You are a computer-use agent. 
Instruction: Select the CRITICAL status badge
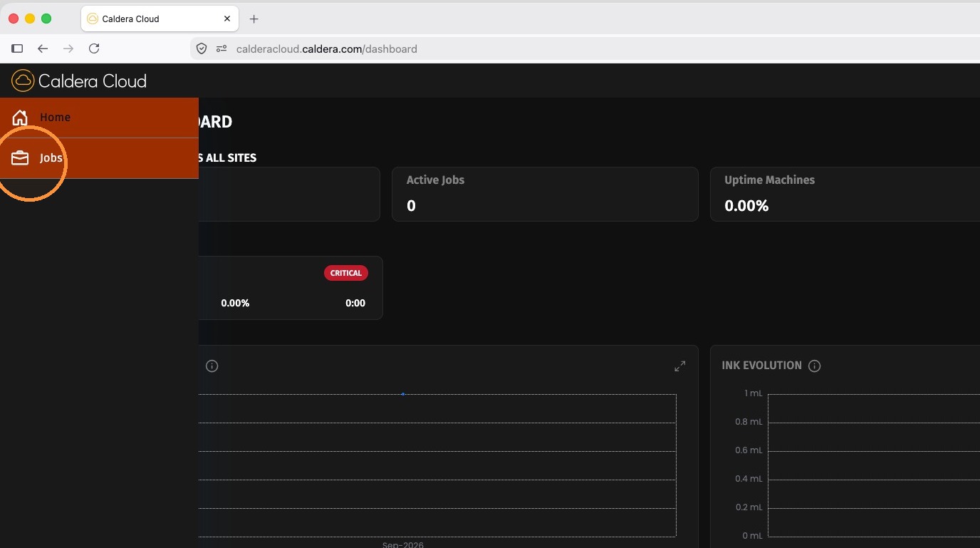346,273
